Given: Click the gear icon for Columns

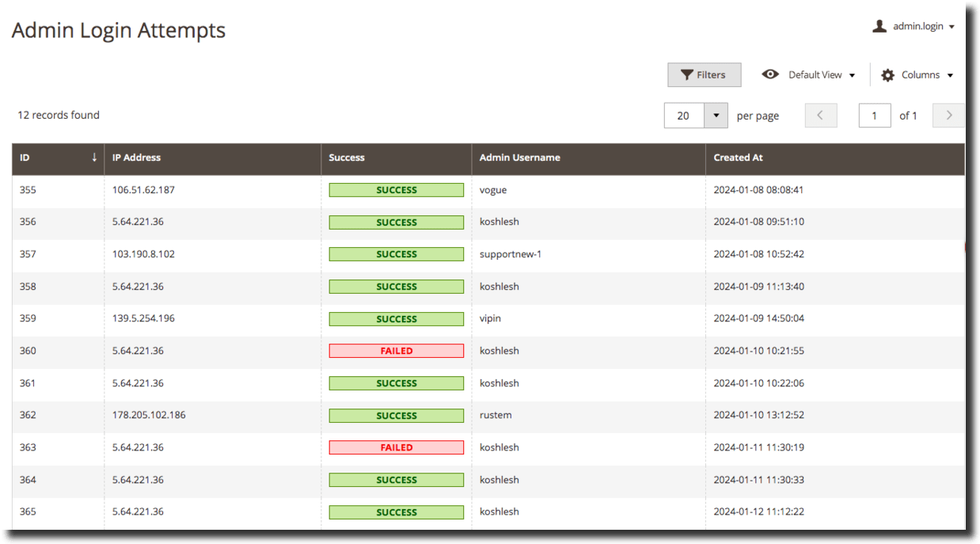Looking at the screenshot, I should pos(887,75).
